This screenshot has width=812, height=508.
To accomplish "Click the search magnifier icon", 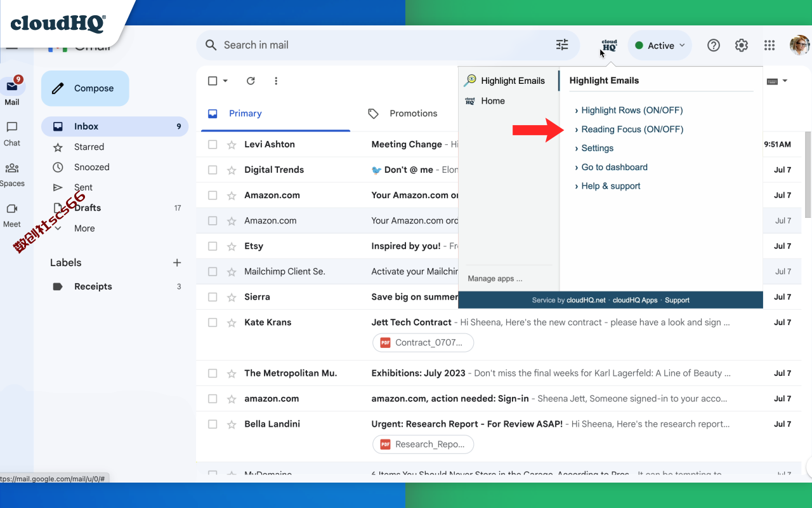I will 211,45.
